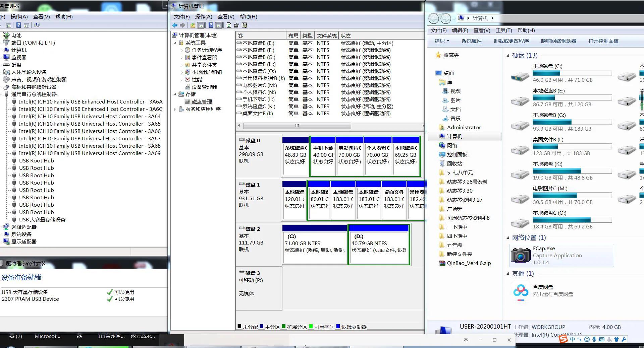Screen dimensions: 644x348
Task: Click the forward arrow in Computer Management toolbar
Action: pos(182,25)
